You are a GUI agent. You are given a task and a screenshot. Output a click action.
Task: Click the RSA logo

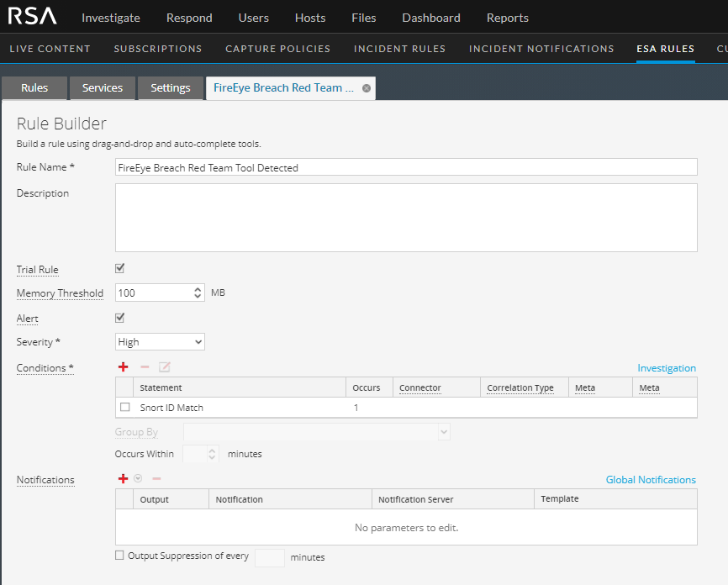[x=33, y=17]
